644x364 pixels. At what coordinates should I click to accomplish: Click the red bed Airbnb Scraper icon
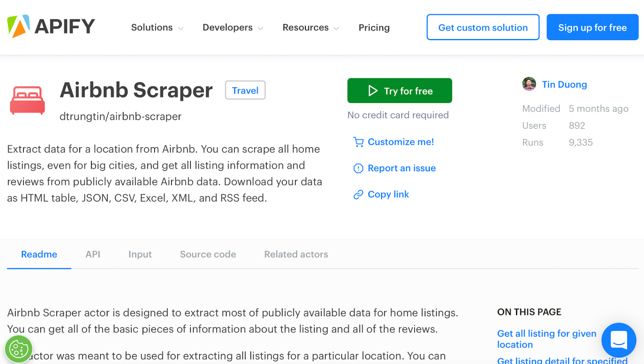[x=27, y=100]
